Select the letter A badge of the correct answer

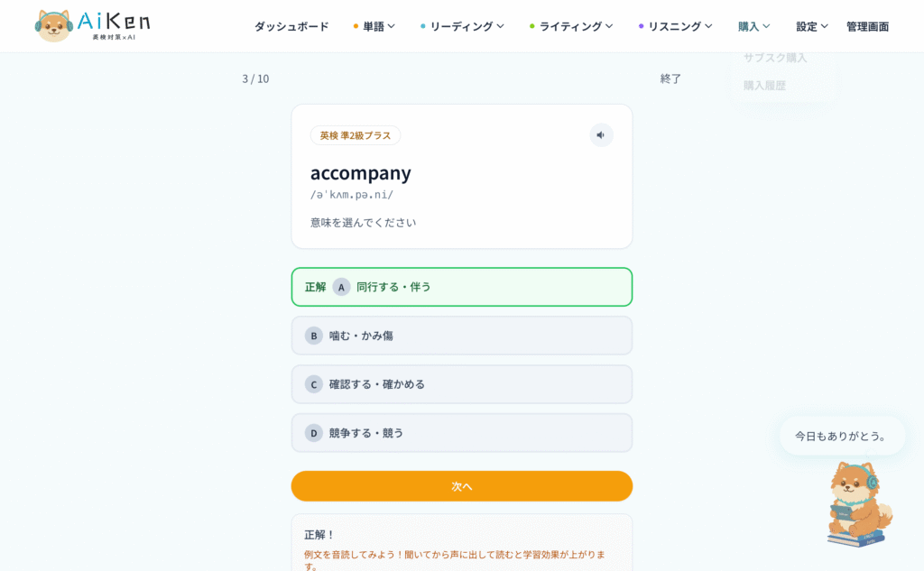[341, 287]
